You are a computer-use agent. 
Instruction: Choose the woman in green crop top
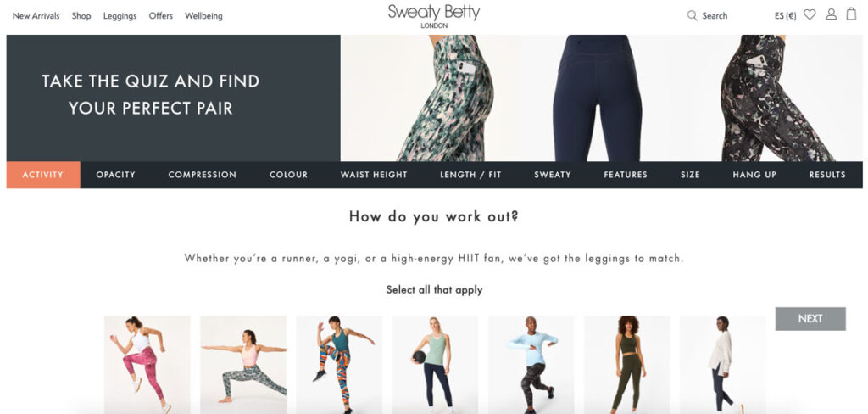(x=627, y=365)
